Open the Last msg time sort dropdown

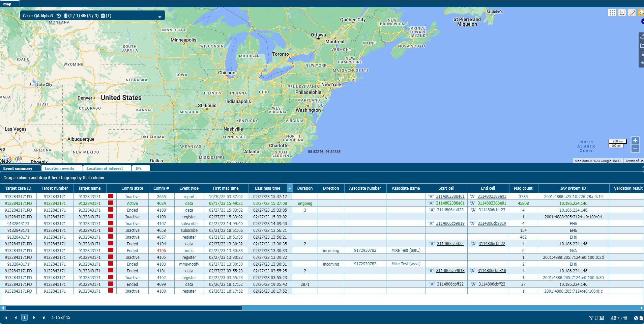click(289, 188)
